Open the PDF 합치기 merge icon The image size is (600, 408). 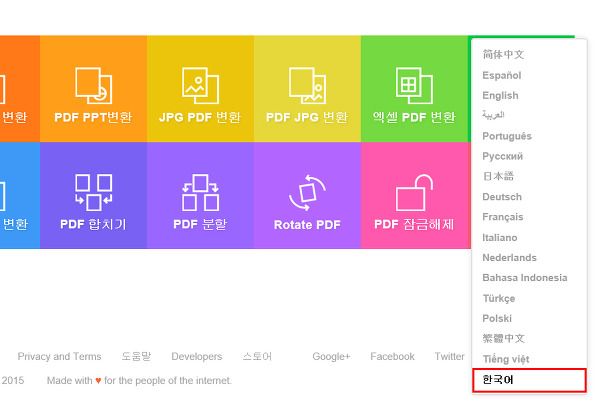click(93, 192)
